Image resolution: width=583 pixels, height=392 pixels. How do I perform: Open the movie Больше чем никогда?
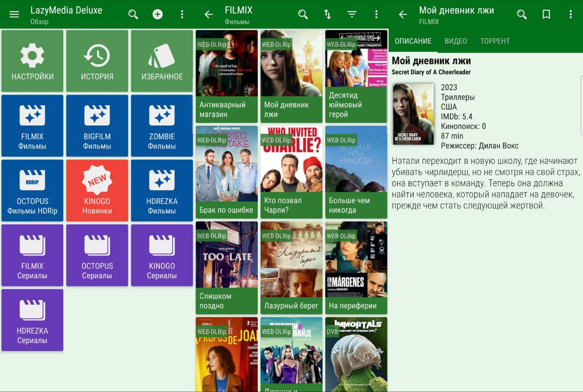[x=356, y=172]
